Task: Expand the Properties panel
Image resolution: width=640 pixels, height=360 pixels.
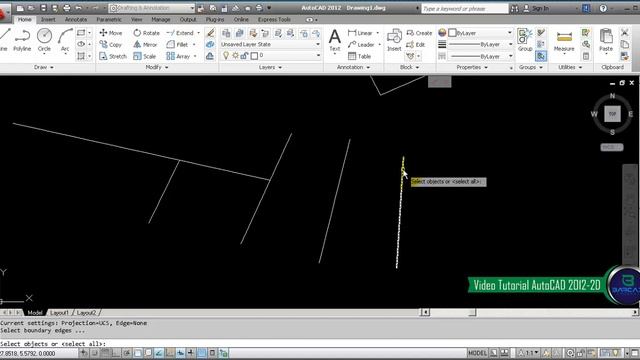Action: point(472,67)
